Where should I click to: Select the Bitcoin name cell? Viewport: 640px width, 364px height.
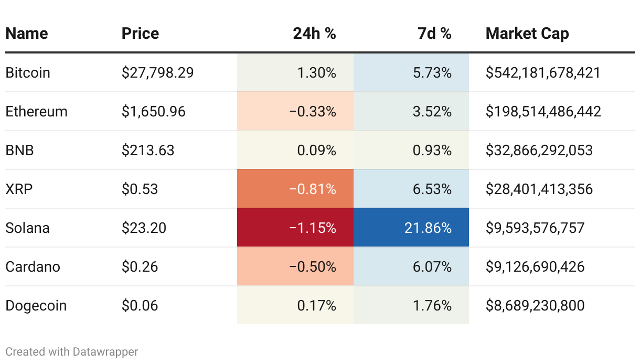[28, 72]
